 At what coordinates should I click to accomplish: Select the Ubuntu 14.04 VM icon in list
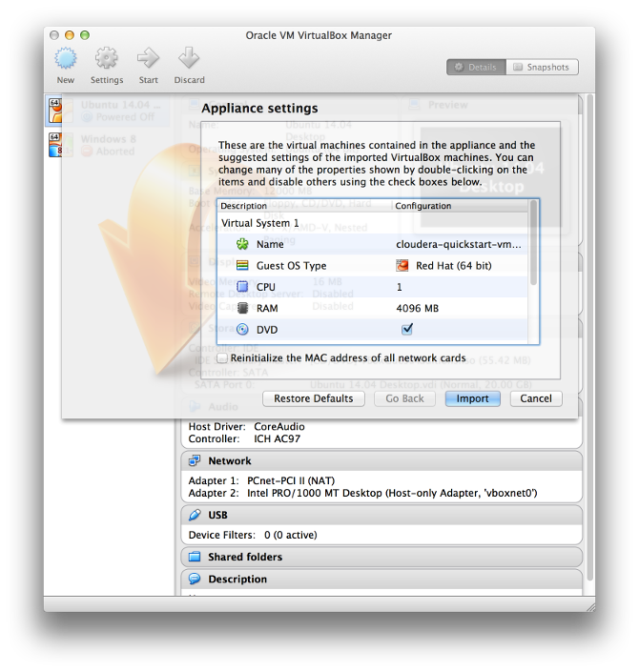click(55, 111)
